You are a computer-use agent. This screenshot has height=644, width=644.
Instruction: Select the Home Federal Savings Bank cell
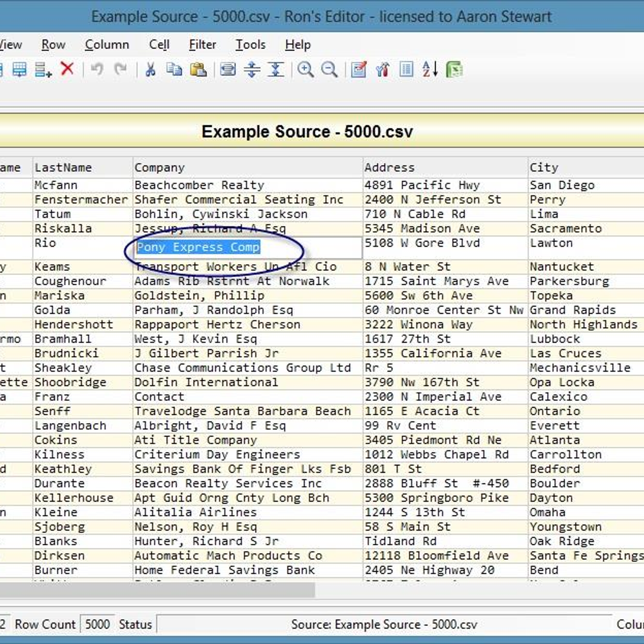pos(248,570)
